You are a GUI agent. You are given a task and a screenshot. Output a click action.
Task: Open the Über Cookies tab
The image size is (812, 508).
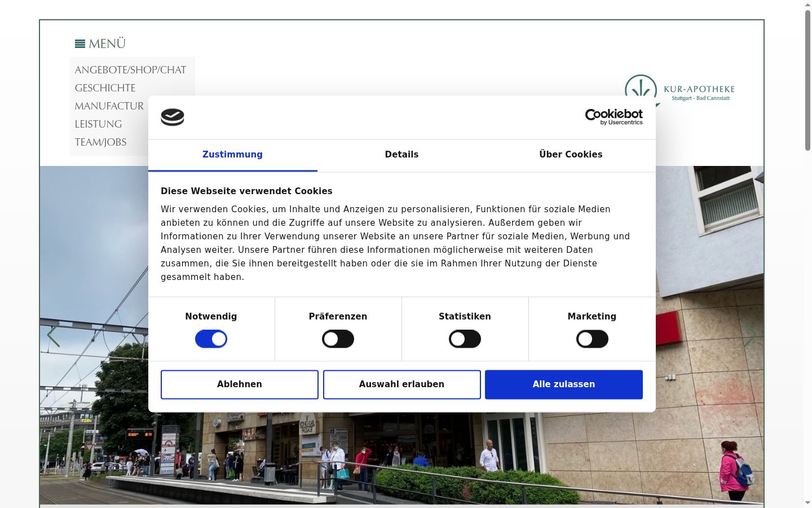point(571,155)
